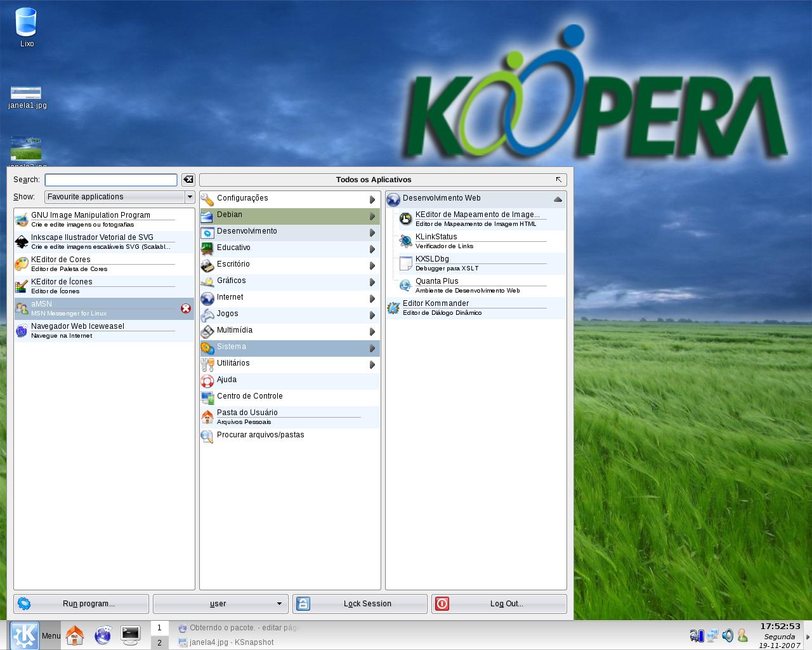Switch to virtual desktop 2 in pager
The height and width of the screenshot is (650, 812).
click(x=159, y=642)
